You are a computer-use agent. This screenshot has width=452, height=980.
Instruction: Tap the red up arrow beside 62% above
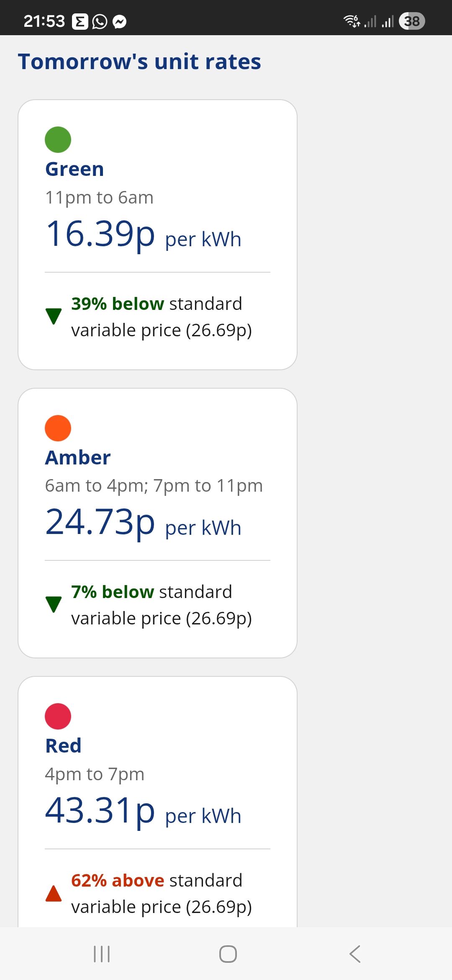pyautogui.click(x=54, y=893)
